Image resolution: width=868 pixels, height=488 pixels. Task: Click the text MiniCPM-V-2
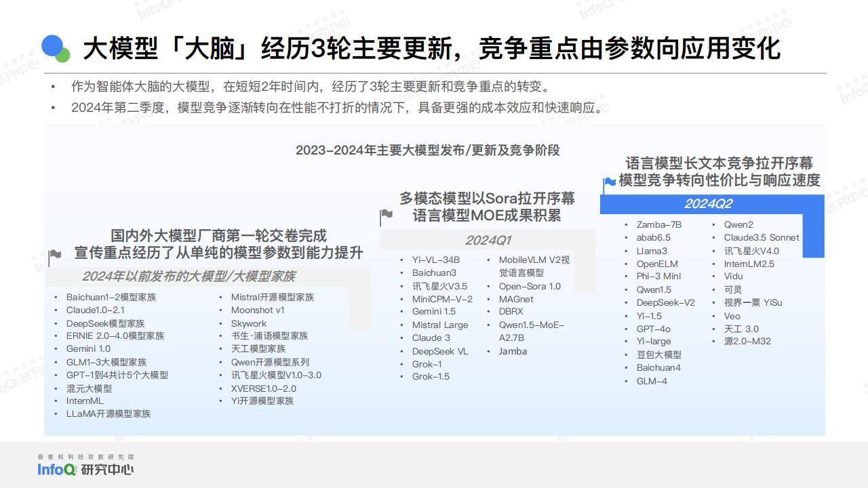[x=442, y=299]
